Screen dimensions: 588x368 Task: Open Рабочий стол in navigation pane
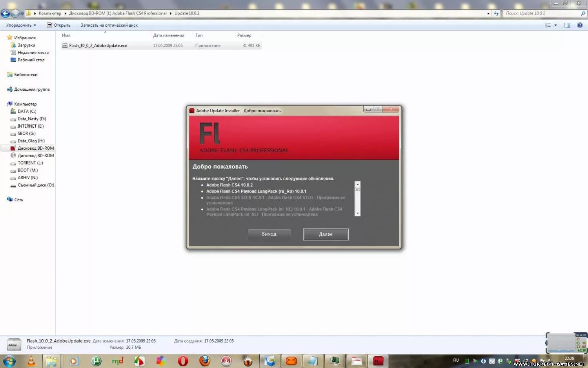coord(31,60)
